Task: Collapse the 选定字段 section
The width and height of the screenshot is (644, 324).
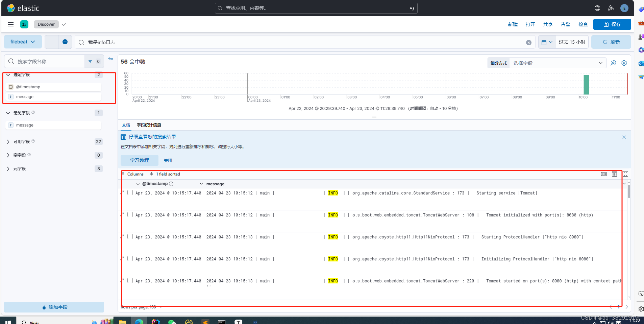Action: tap(8, 75)
